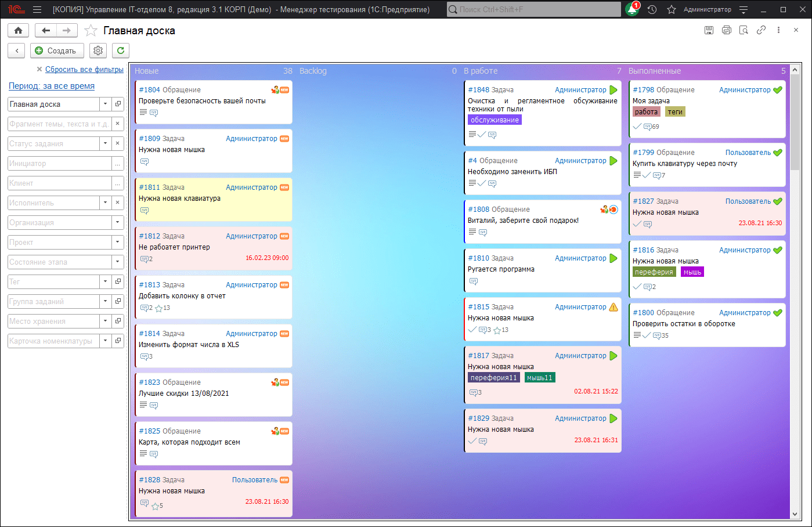Click the home page icon
This screenshot has width=812, height=527.
coord(18,31)
